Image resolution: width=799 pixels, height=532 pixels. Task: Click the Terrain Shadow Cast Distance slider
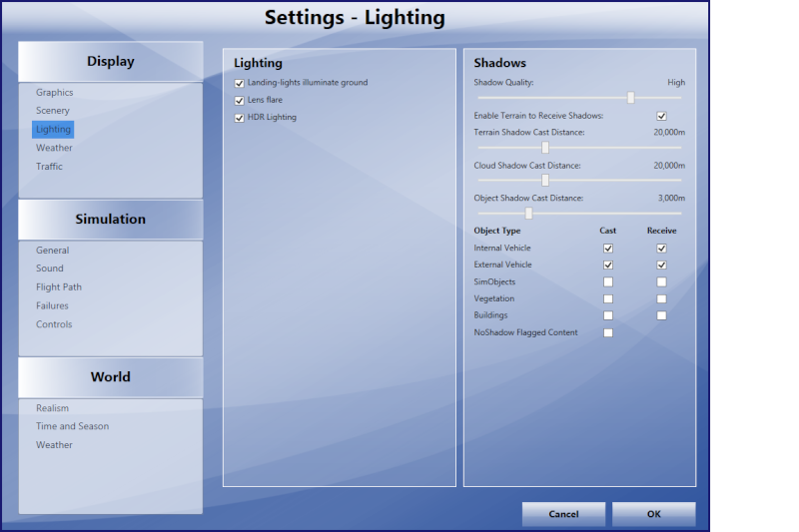tap(579, 148)
